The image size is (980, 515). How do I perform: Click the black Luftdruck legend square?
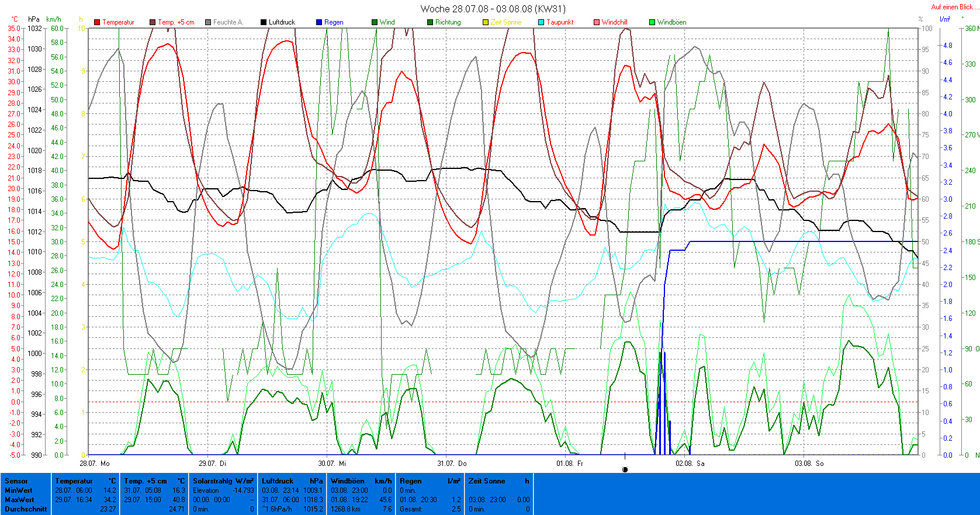pos(264,22)
